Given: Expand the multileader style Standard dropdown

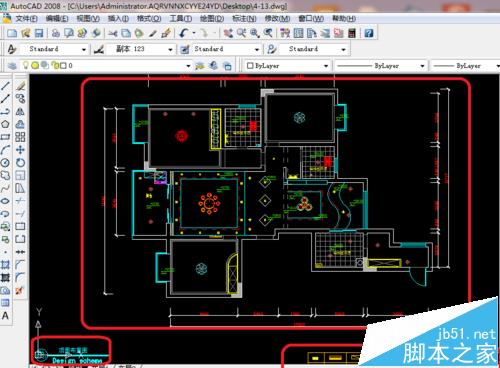Looking at the screenshot, I should [343, 49].
